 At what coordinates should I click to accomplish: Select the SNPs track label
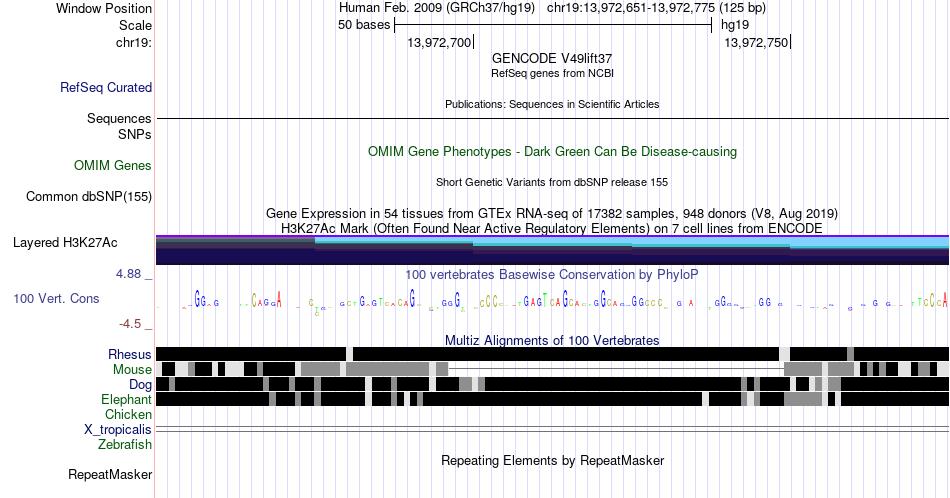tap(135, 134)
